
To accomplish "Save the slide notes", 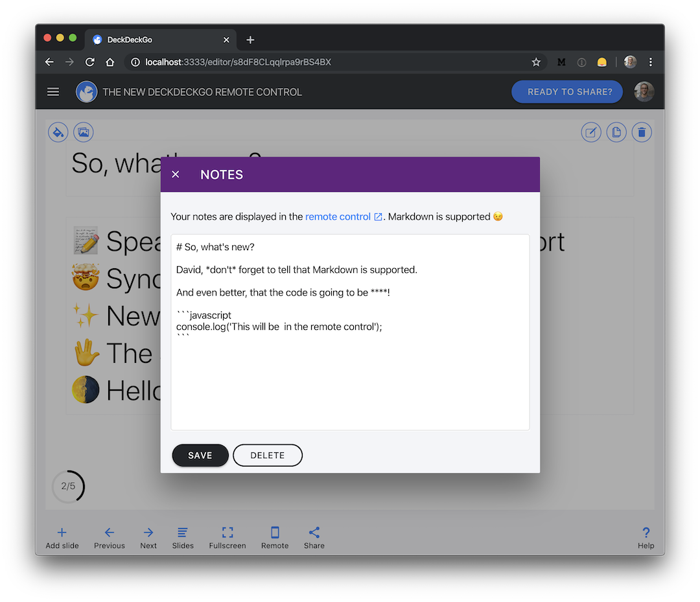I will (x=200, y=455).
